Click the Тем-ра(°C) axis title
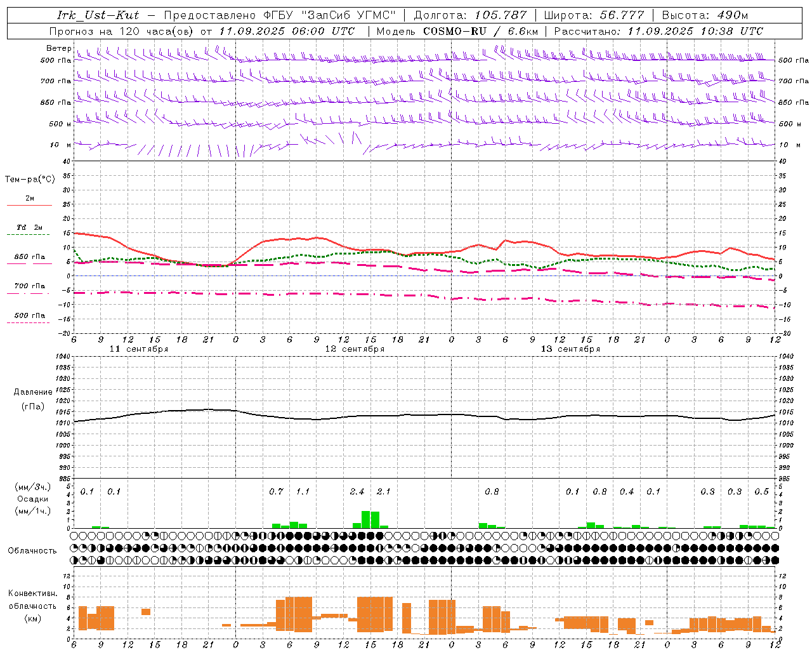812x650 pixels. click(x=30, y=180)
